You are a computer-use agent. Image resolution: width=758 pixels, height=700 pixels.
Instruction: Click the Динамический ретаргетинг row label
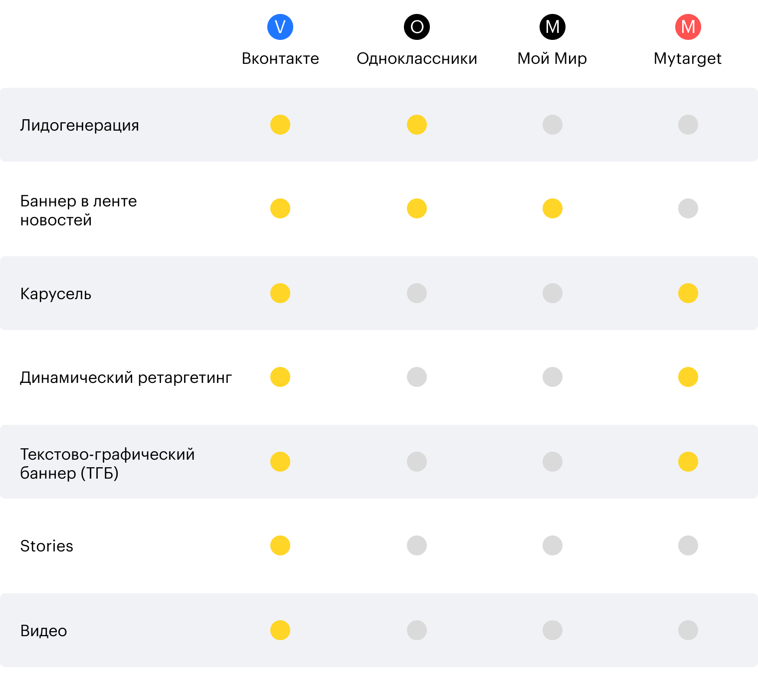pyautogui.click(x=126, y=377)
